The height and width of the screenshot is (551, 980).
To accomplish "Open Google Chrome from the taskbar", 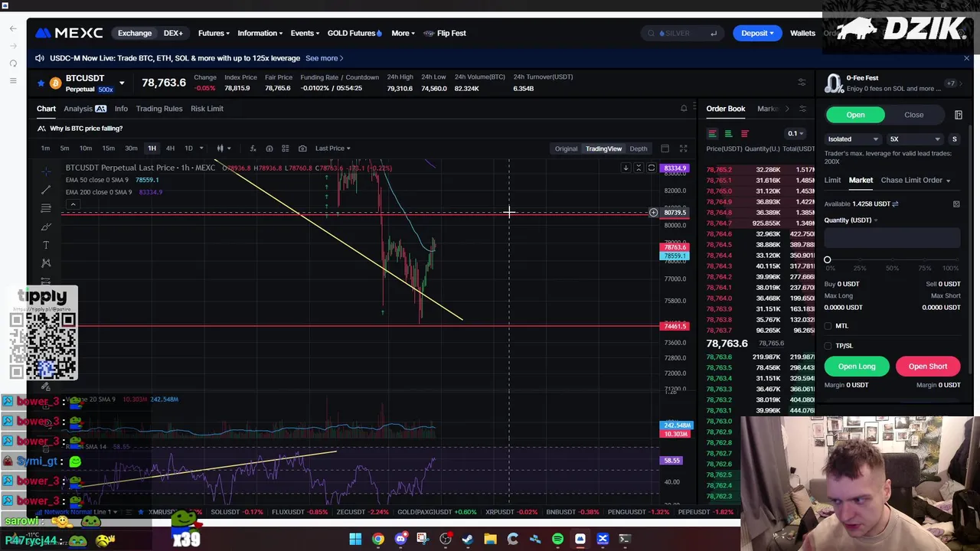I will (x=378, y=540).
